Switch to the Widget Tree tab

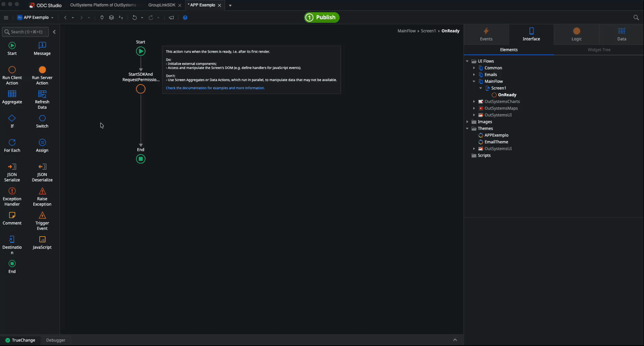coord(599,49)
